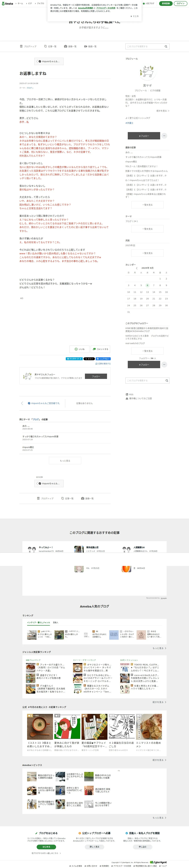Click the Facebook シェアする button
The width and height of the screenshot is (189, 868).
point(103,359)
